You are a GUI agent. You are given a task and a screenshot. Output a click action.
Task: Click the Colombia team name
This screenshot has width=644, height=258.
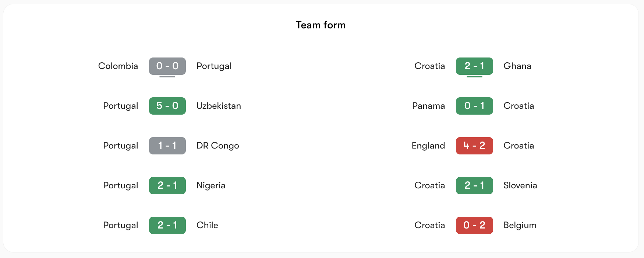click(118, 66)
